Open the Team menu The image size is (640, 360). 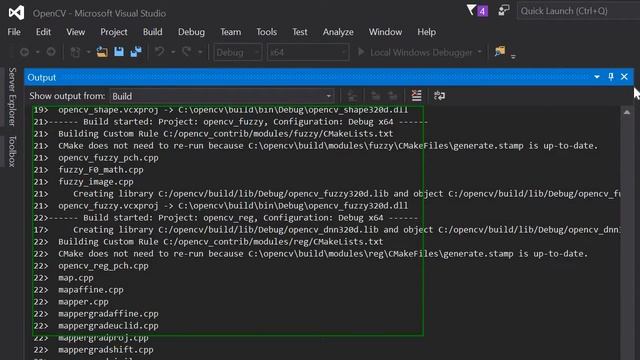pos(231,32)
